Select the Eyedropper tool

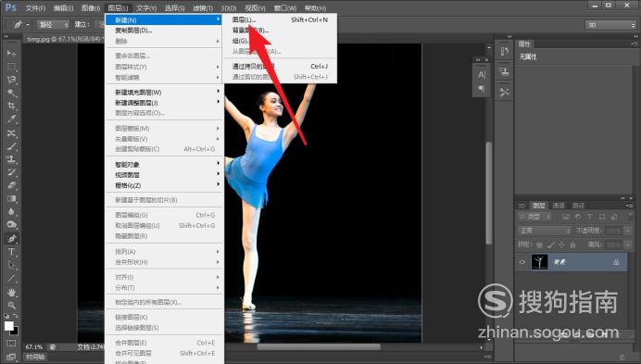pos(11,119)
